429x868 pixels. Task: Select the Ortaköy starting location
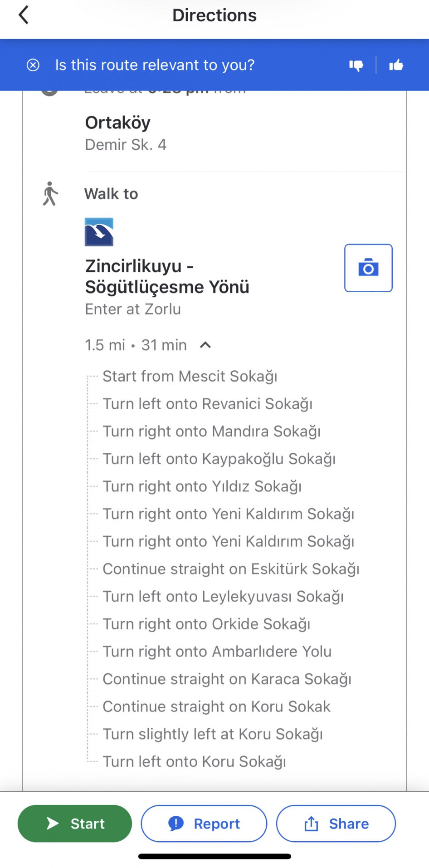[118, 123]
